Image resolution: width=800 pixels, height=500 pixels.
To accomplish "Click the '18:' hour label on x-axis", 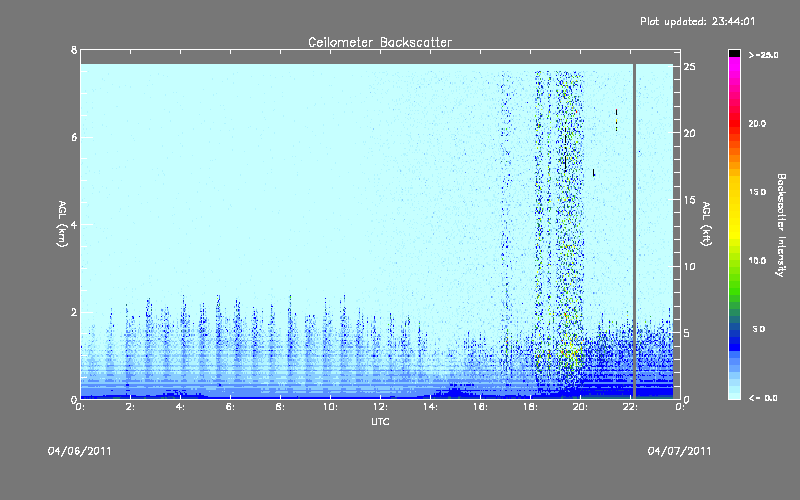I will [x=530, y=407].
